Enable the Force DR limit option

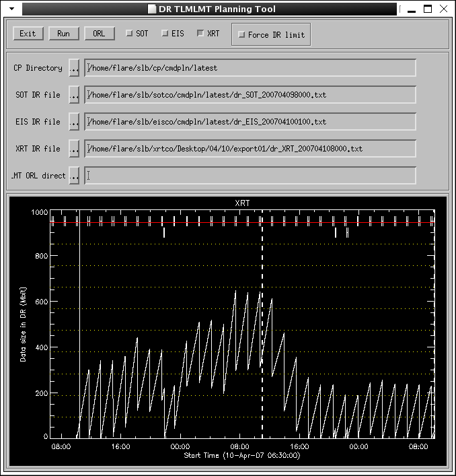[x=242, y=35]
